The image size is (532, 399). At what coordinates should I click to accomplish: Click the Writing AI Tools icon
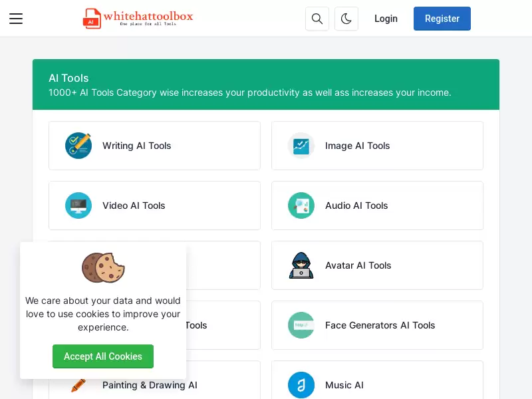(x=78, y=146)
